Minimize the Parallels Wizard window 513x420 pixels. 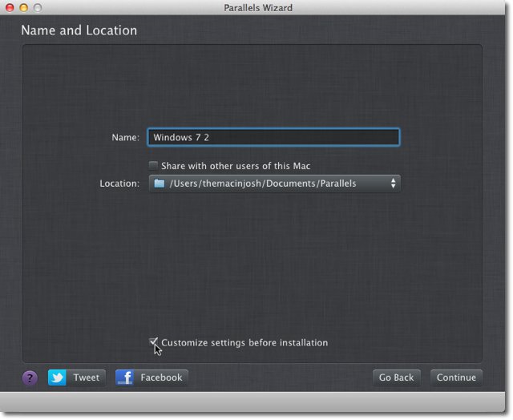24,7
